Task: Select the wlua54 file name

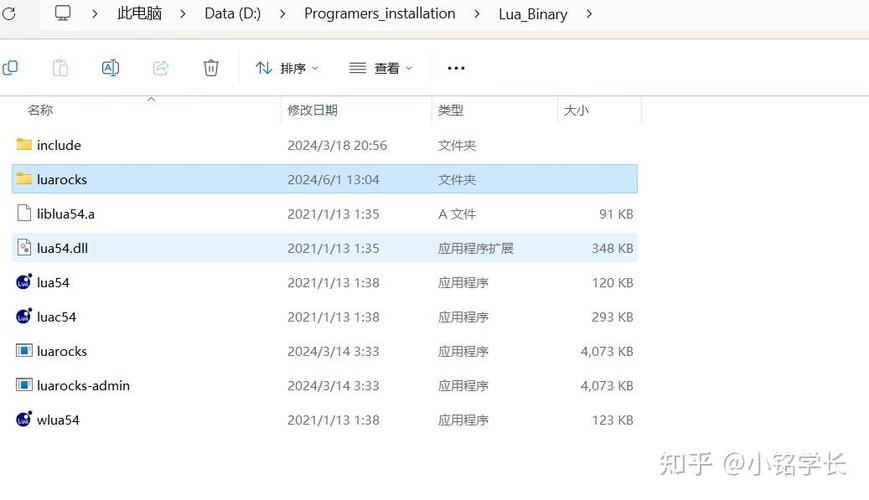Action: click(x=58, y=420)
